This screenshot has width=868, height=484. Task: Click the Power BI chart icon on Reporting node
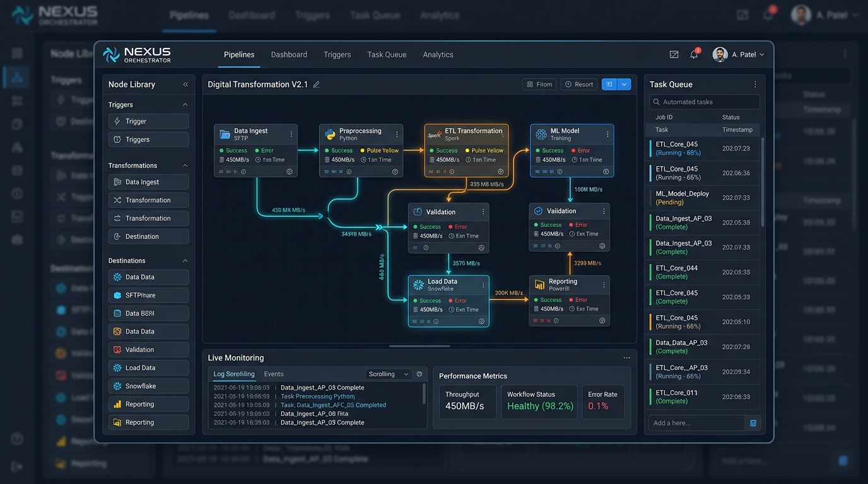click(539, 285)
